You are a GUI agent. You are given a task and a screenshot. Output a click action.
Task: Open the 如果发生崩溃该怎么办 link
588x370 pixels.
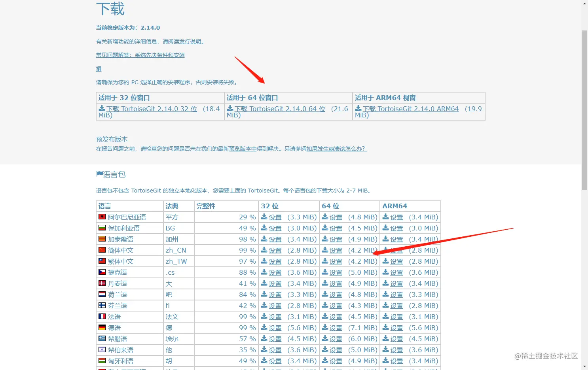337,149
